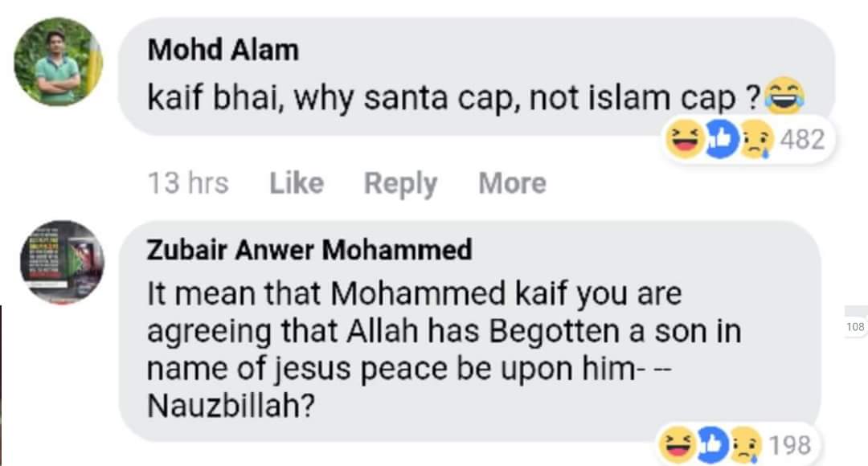
Task: Reply to Mohd Alam's comment
Action: click(400, 183)
